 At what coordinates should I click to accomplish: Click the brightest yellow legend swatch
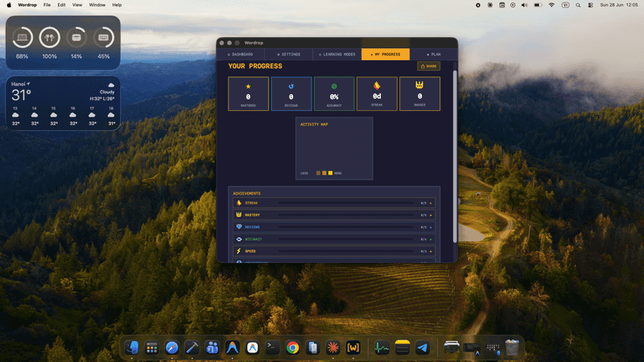[x=330, y=173]
